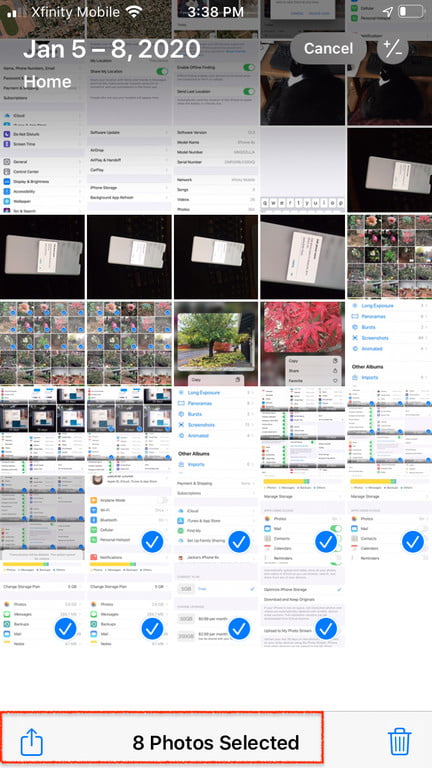Image resolution: width=432 pixels, height=768 pixels.
Task: Deselect the Optimize iPhone Storage screenshot checkmark
Action: click(x=326, y=628)
